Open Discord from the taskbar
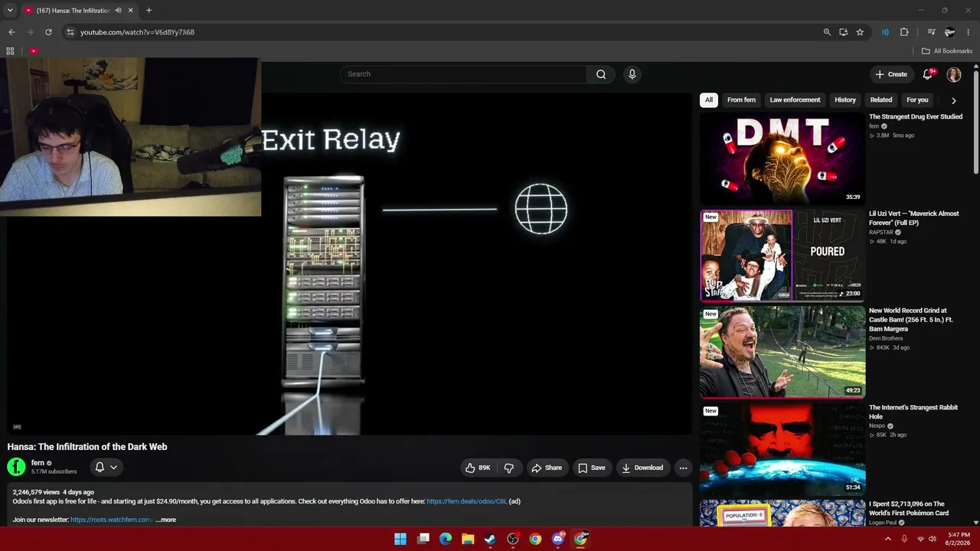The width and height of the screenshot is (980, 551). (x=557, y=539)
